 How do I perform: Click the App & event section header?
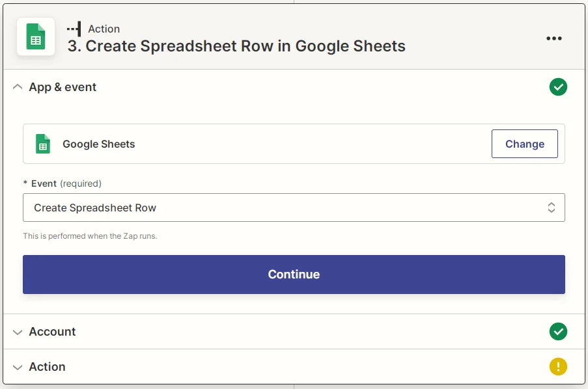click(63, 87)
